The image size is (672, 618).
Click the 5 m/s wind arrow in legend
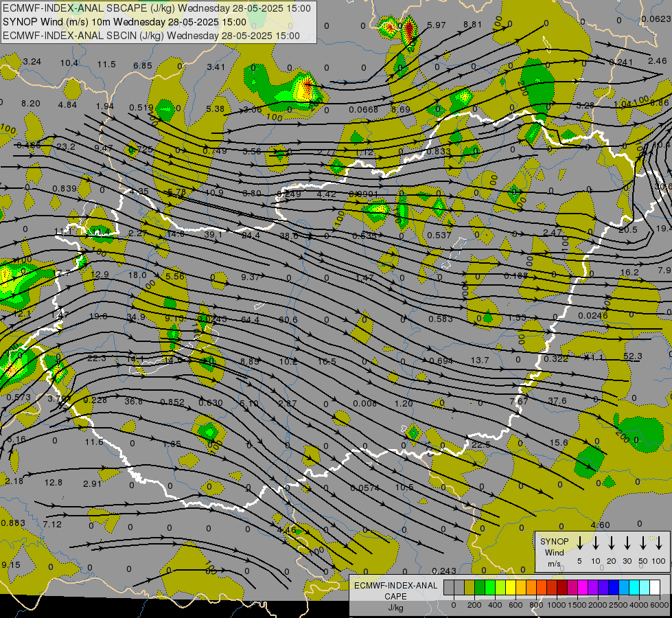pyautogui.click(x=579, y=542)
